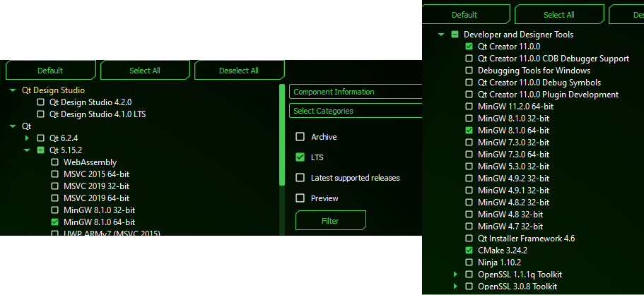Viewport: 644px width, 295px height.
Task: Click the Default button in left panel
Action: click(x=50, y=70)
